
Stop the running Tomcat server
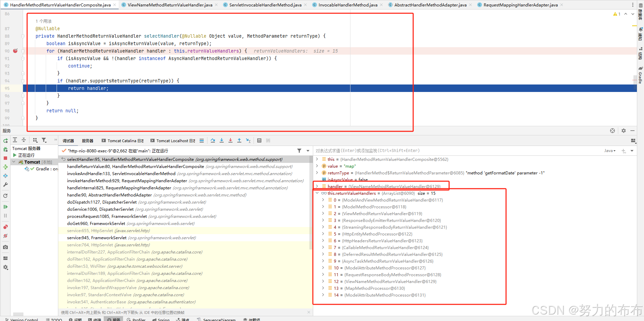(x=5, y=158)
